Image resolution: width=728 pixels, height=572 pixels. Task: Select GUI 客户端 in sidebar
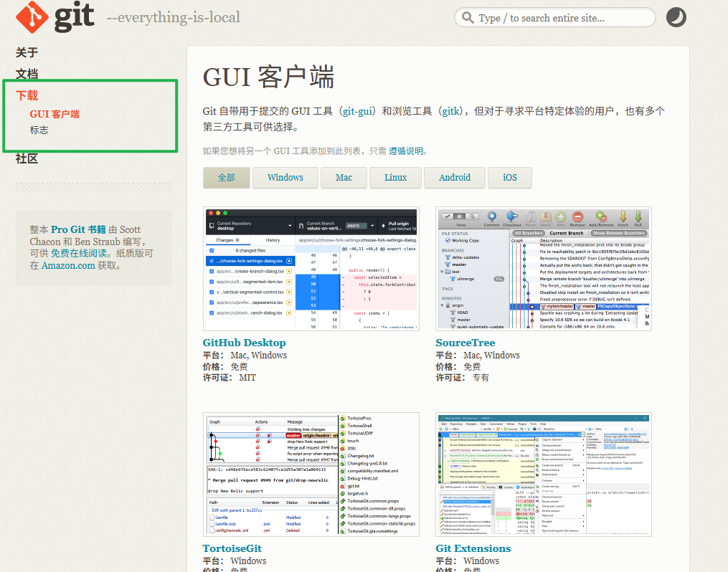(55, 114)
